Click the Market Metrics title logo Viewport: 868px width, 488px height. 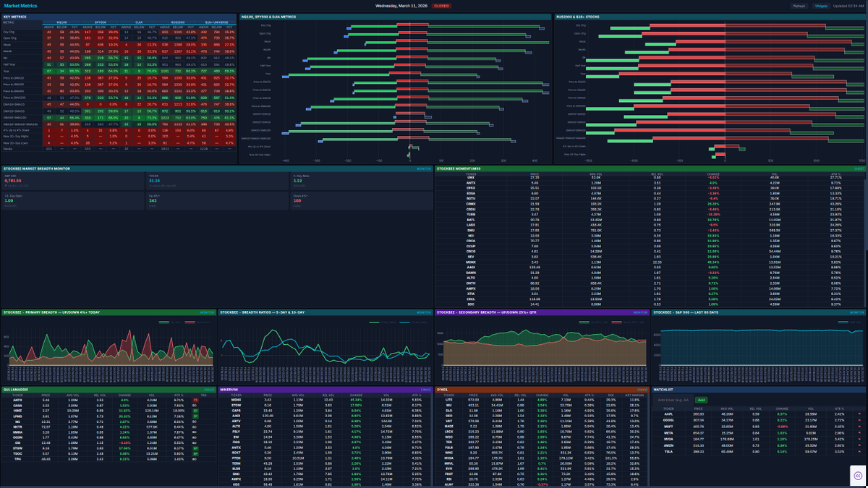coord(21,5)
